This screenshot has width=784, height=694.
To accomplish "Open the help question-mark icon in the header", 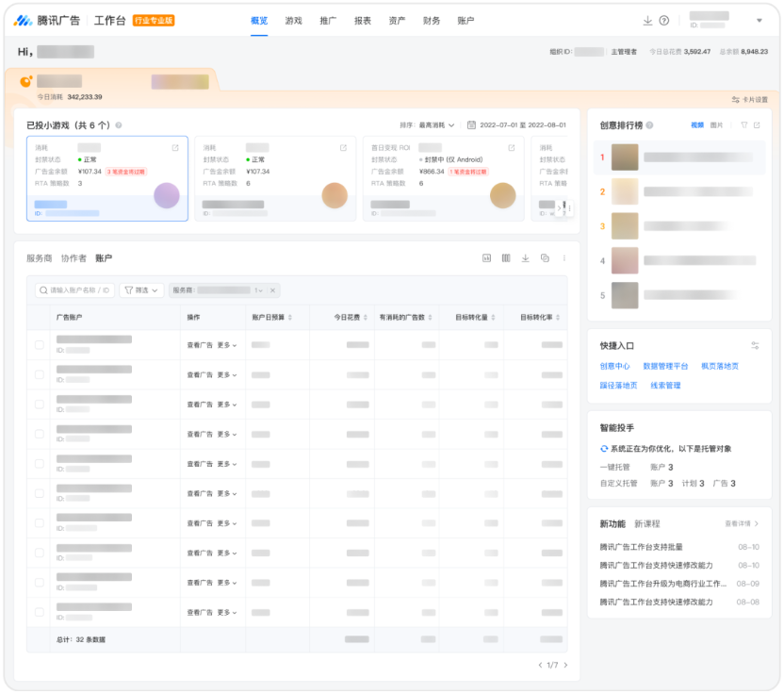I will (x=664, y=21).
